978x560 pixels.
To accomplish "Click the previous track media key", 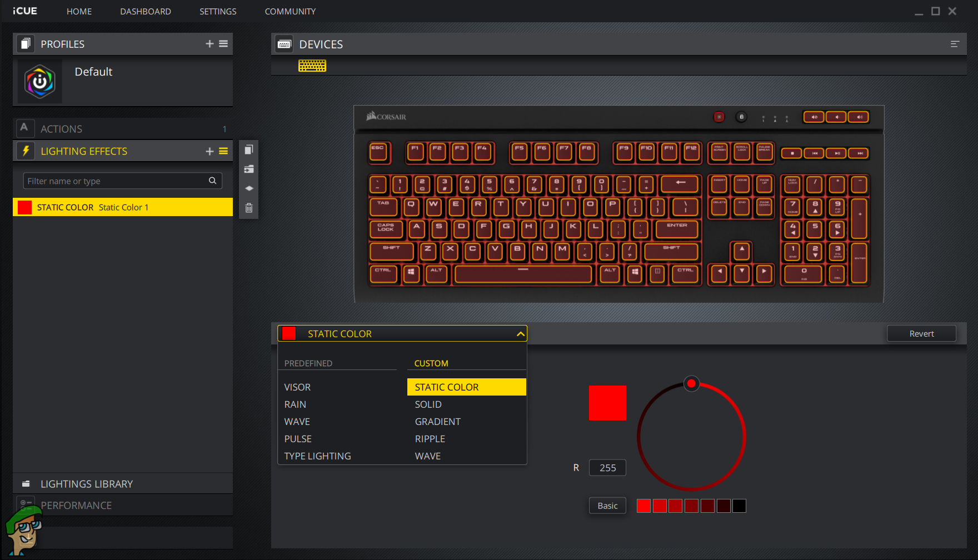I will coord(815,153).
